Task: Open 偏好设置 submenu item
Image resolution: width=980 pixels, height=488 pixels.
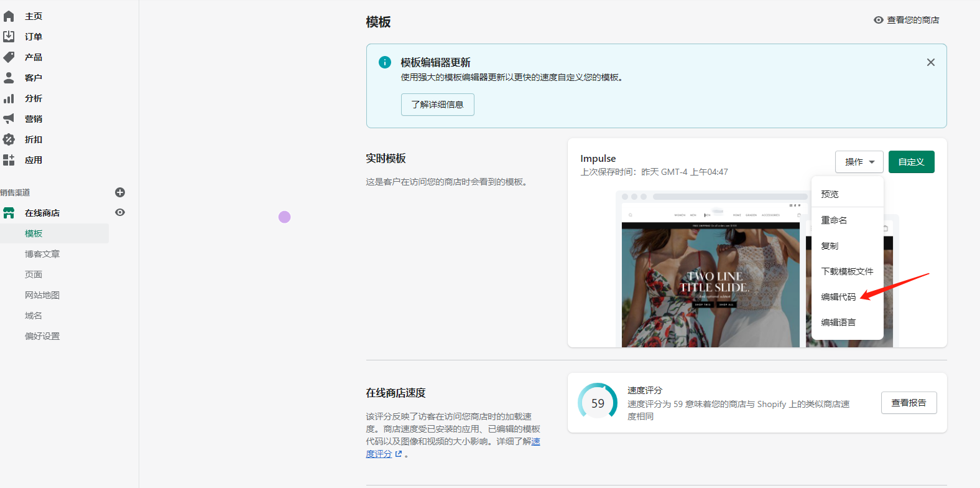Action: [42, 336]
